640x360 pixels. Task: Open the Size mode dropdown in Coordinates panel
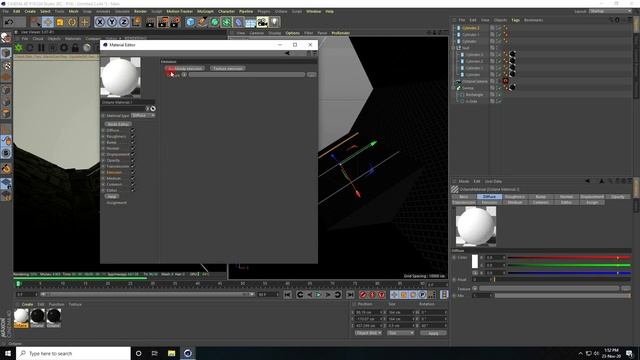(x=400, y=333)
